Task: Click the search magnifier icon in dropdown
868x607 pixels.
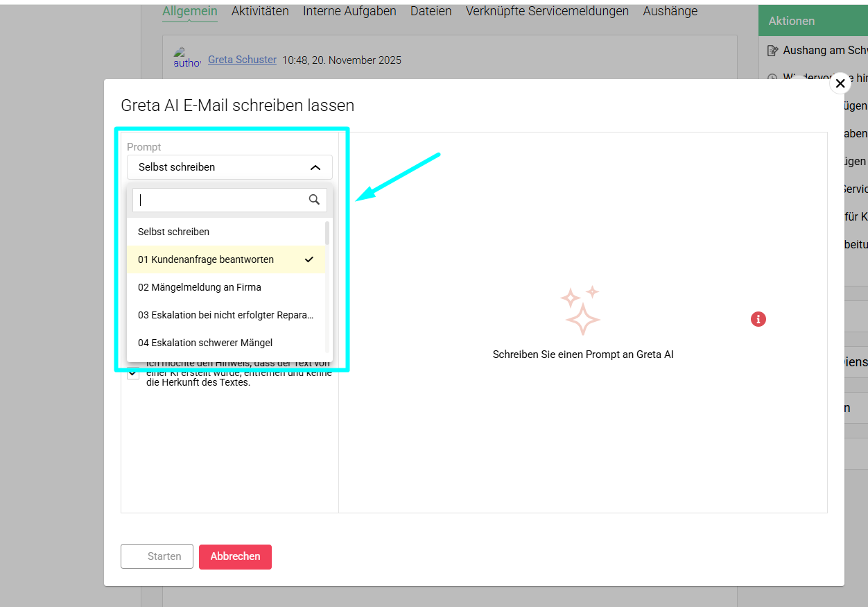Action: point(314,200)
